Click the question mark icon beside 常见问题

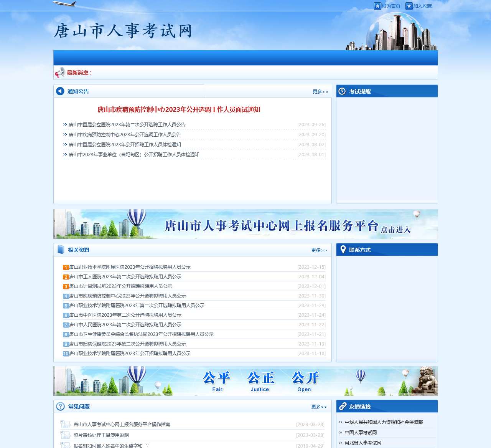[x=60, y=406]
